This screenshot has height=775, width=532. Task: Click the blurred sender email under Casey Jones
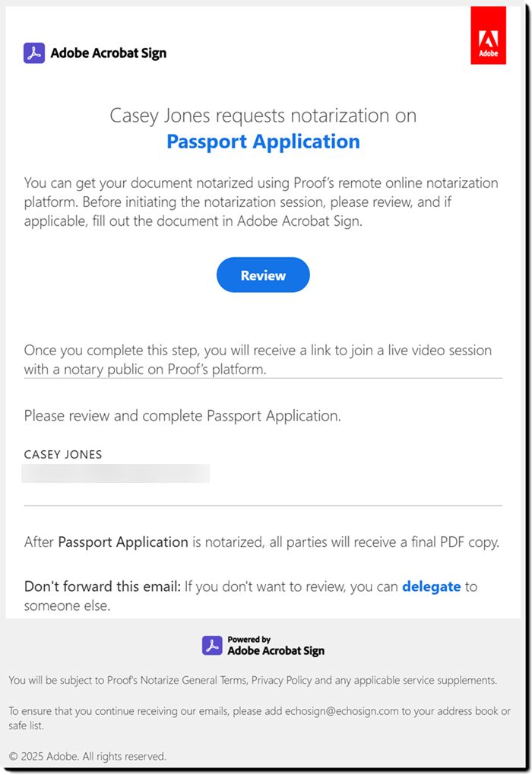[x=116, y=474]
